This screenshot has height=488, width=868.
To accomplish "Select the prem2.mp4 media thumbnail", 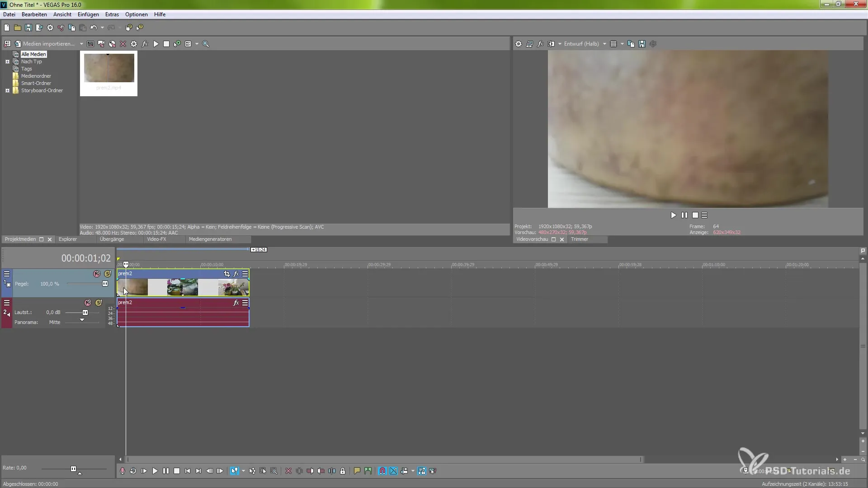I will point(108,73).
